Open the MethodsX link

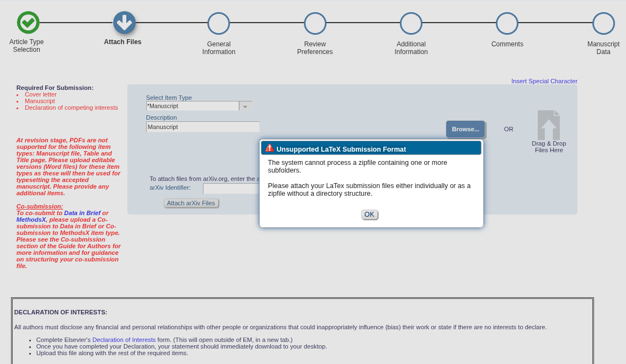click(31, 220)
